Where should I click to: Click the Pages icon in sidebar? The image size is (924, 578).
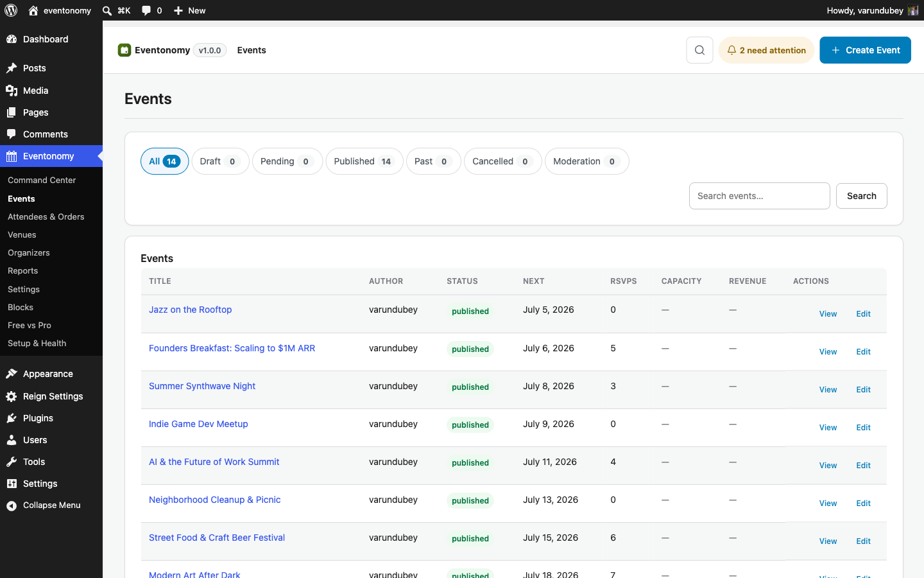tap(12, 112)
